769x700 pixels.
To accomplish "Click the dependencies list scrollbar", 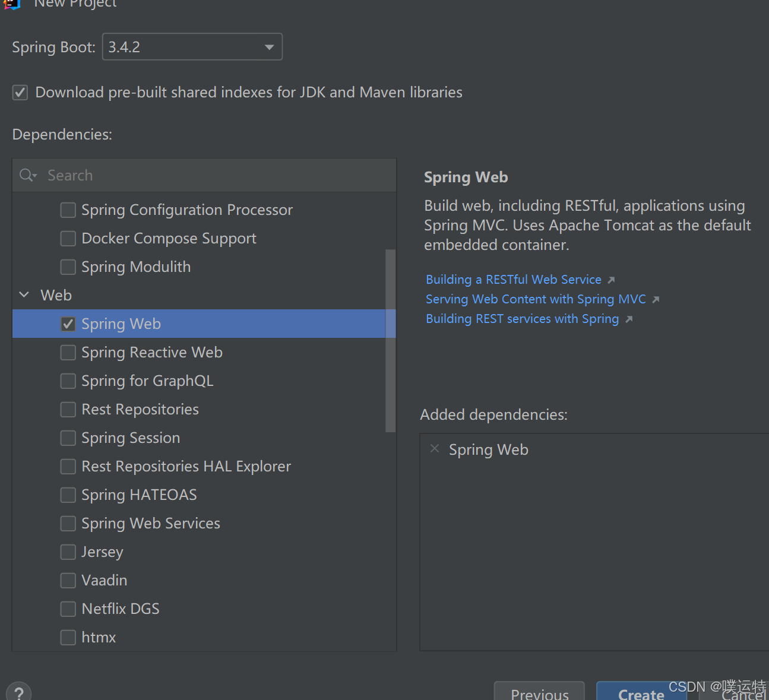I will (390, 341).
